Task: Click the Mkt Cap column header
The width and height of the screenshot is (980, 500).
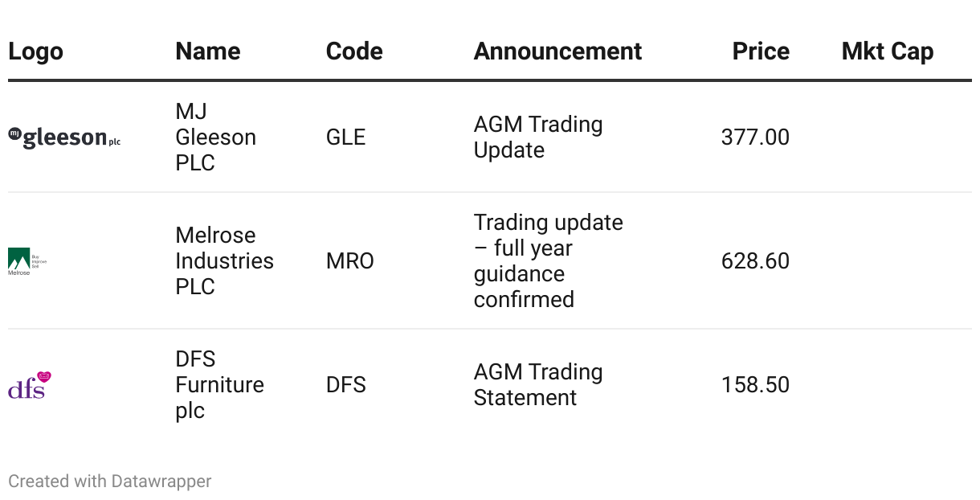Action: (x=888, y=51)
